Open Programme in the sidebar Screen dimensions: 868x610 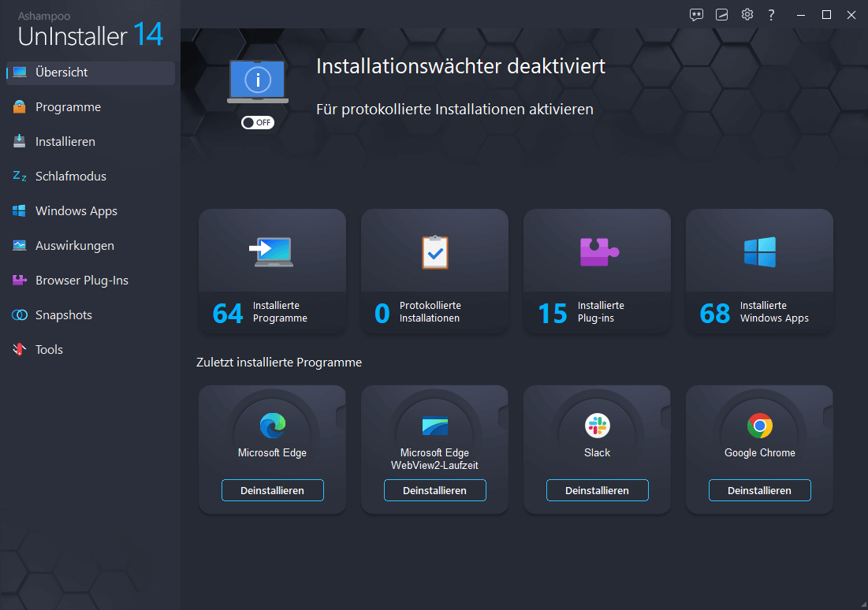coord(68,107)
